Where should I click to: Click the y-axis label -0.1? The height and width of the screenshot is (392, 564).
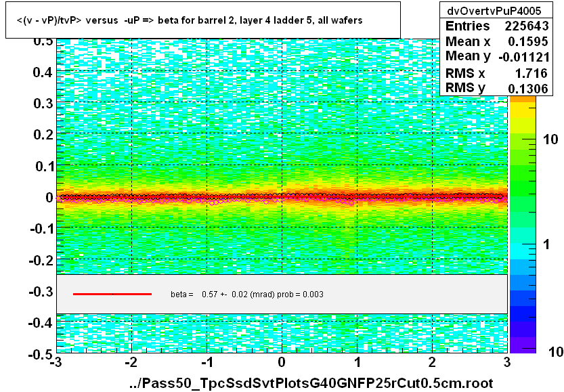coord(42,229)
